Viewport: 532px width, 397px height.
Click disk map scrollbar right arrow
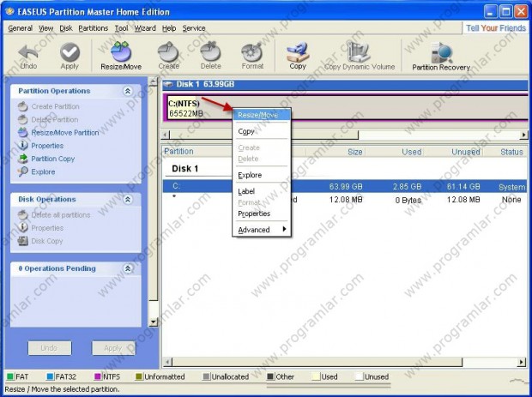[524, 135]
